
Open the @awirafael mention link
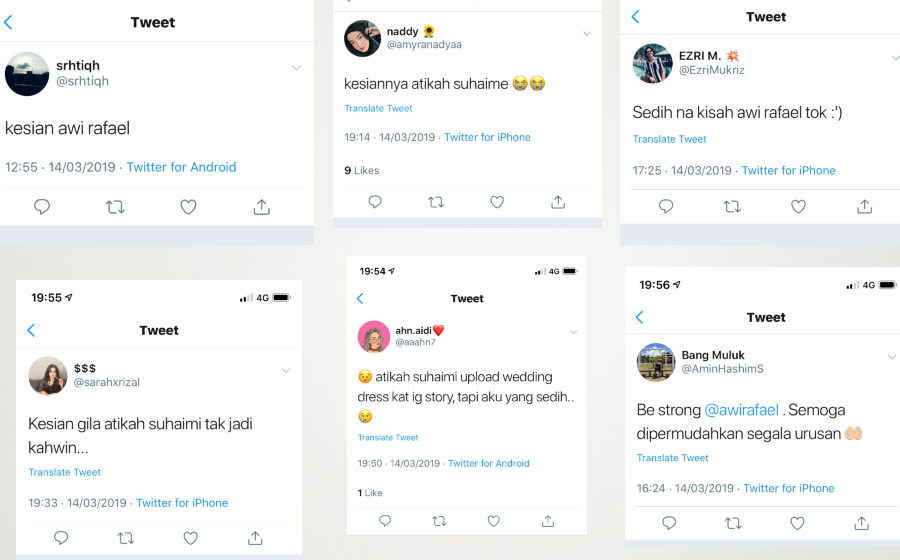(741, 410)
